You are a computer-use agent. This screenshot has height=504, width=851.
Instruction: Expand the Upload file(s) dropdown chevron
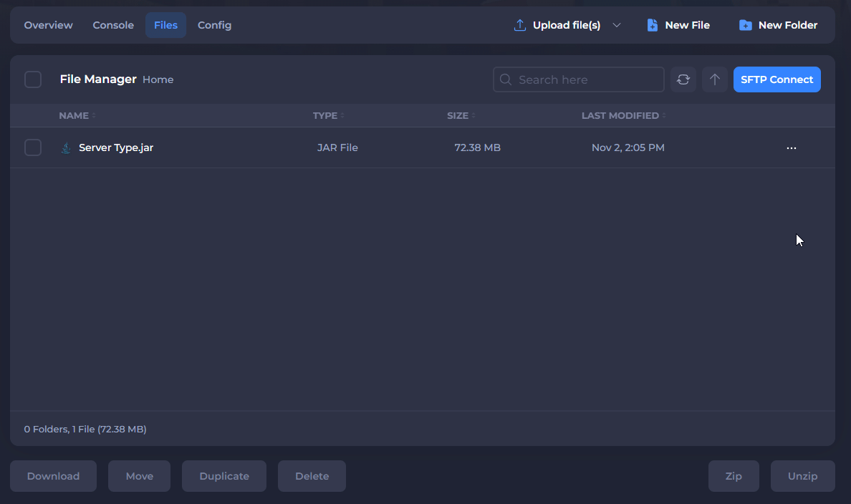click(x=616, y=25)
